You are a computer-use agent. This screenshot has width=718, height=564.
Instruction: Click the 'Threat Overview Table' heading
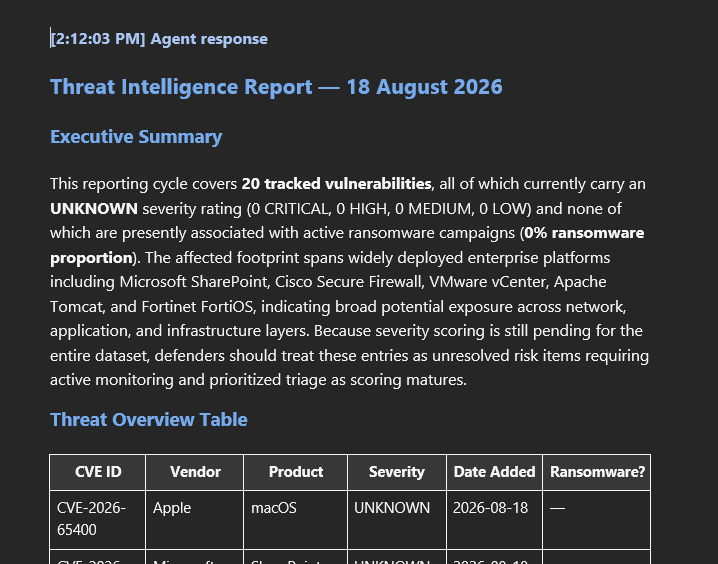(149, 420)
